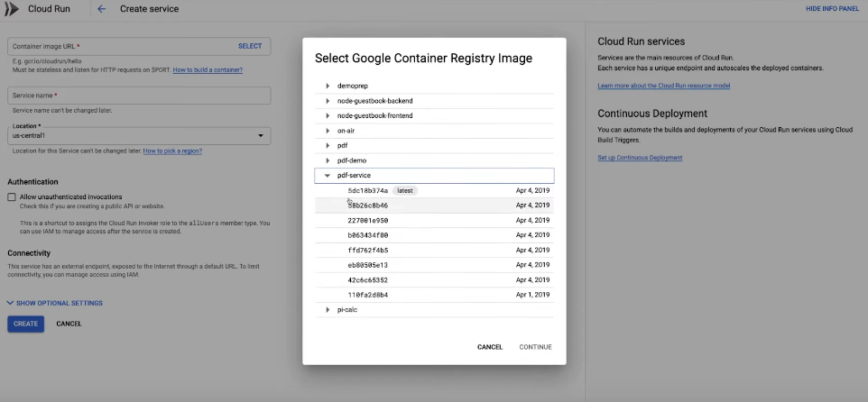Open Set up Continuous Deployment link
This screenshot has width=868, height=402.
point(640,158)
